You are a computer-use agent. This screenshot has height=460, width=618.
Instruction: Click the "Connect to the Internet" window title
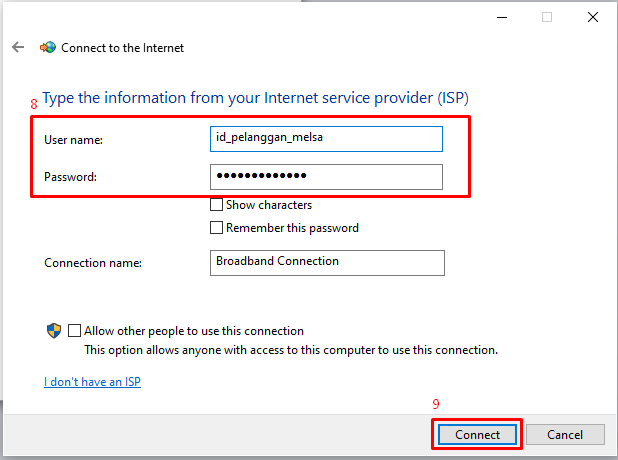pos(123,47)
